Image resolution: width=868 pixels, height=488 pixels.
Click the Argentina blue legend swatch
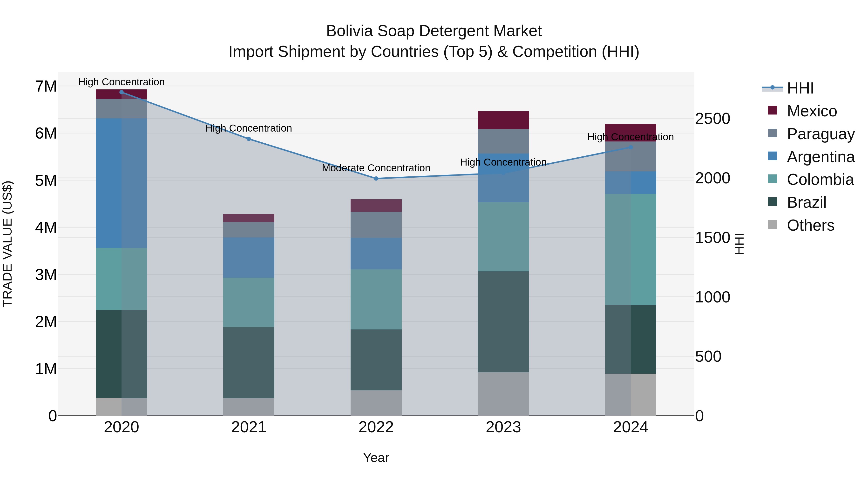772,156
